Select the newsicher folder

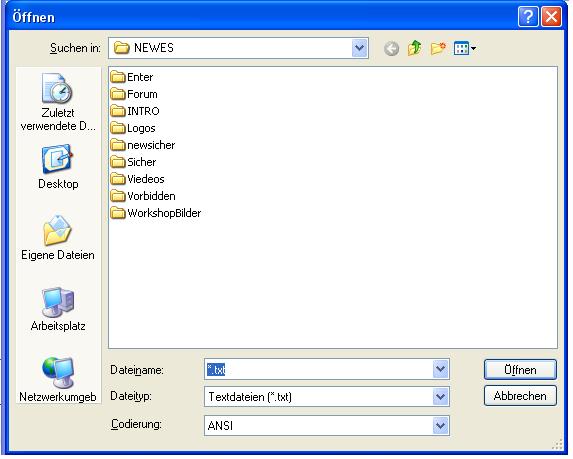point(143,145)
